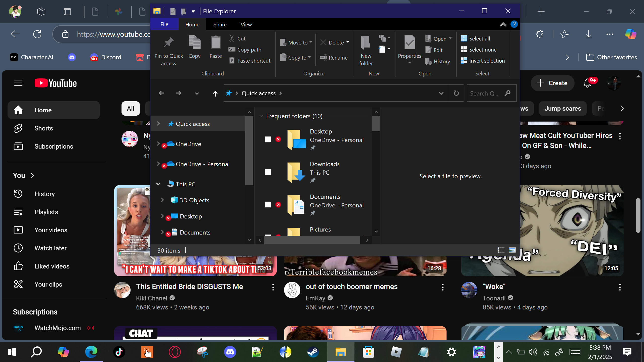Viewport: 644px width, 362px height.
Task: Switch to large thumbnails view icon in status bar
Action: point(512,250)
